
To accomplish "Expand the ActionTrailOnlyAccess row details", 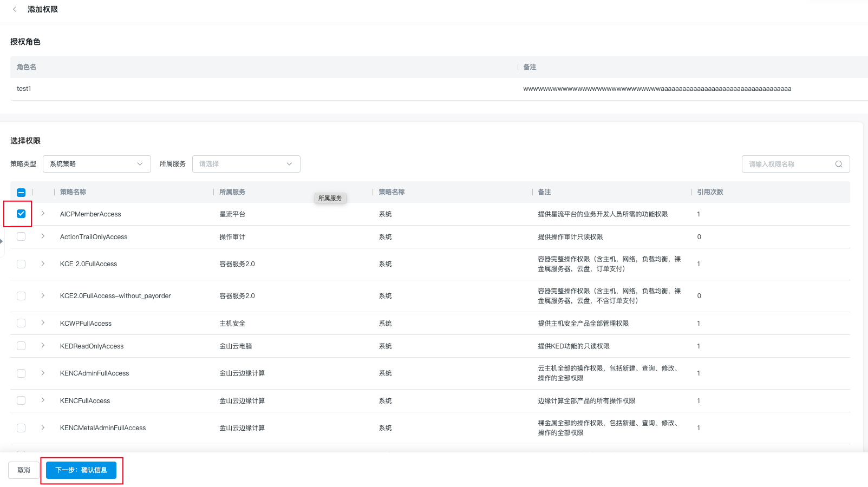I will tap(43, 236).
